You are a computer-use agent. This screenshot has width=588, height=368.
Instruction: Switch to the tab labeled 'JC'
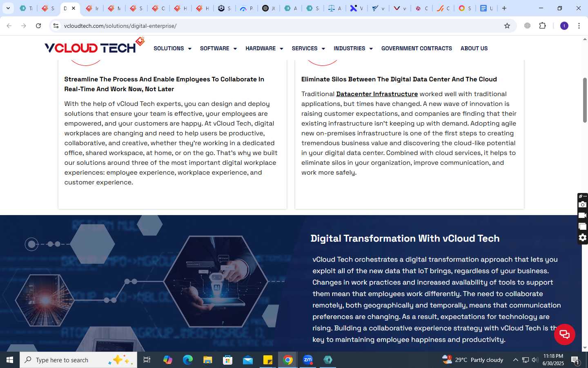pyautogui.click(x=269, y=8)
